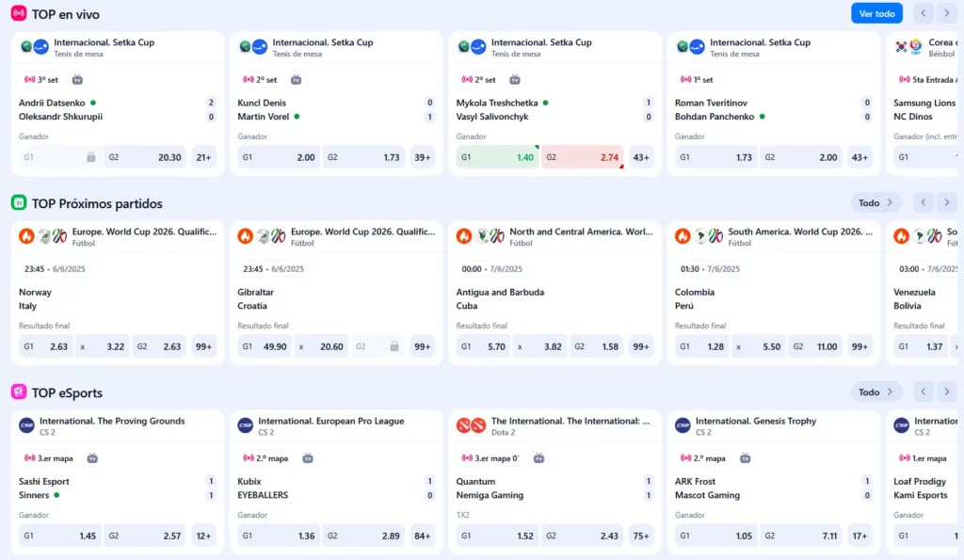Select G2 odds 2.74 for Vasyl Salivonchyk
The height and width of the screenshot is (560, 964).
pos(582,157)
